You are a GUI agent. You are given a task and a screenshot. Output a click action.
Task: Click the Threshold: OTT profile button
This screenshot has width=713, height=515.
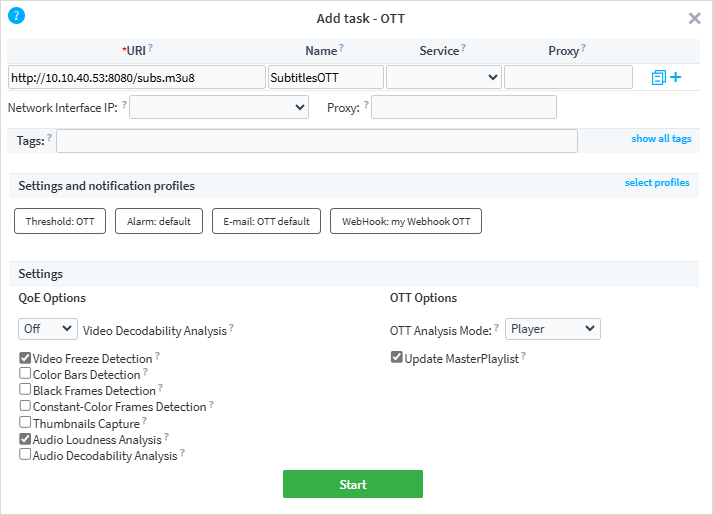[x=60, y=221]
